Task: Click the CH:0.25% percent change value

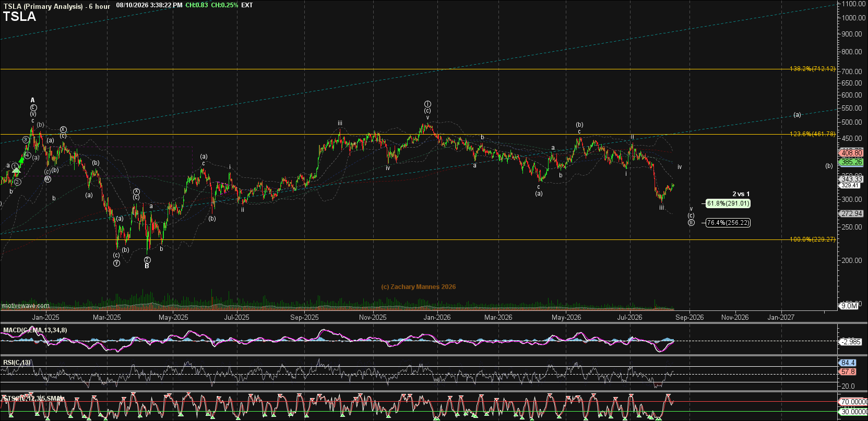Action: pyautogui.click(x=224, y=5)
